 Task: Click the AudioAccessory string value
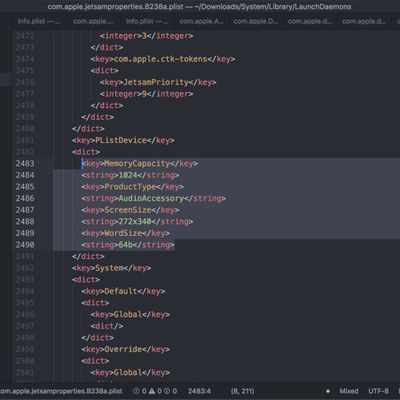coord(151,198)
